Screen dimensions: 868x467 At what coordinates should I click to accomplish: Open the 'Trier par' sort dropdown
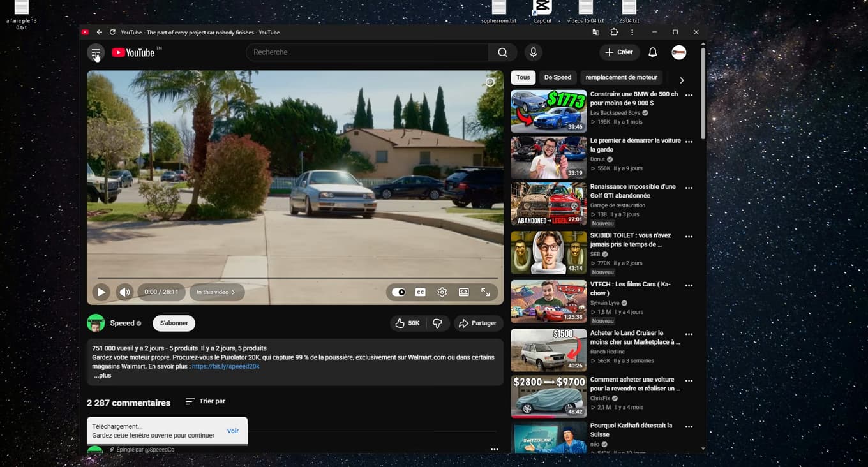[x=206, y=401]
